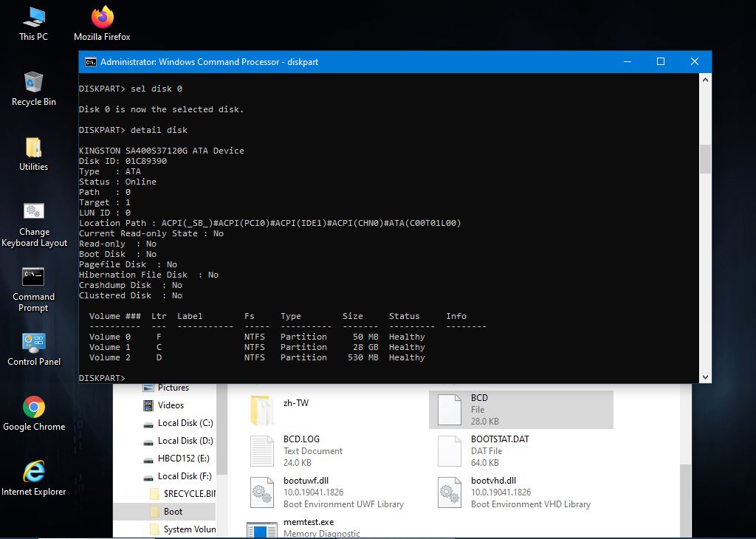
Task: Maximize the diskpart command window
Action: click(x=661, y=62)
